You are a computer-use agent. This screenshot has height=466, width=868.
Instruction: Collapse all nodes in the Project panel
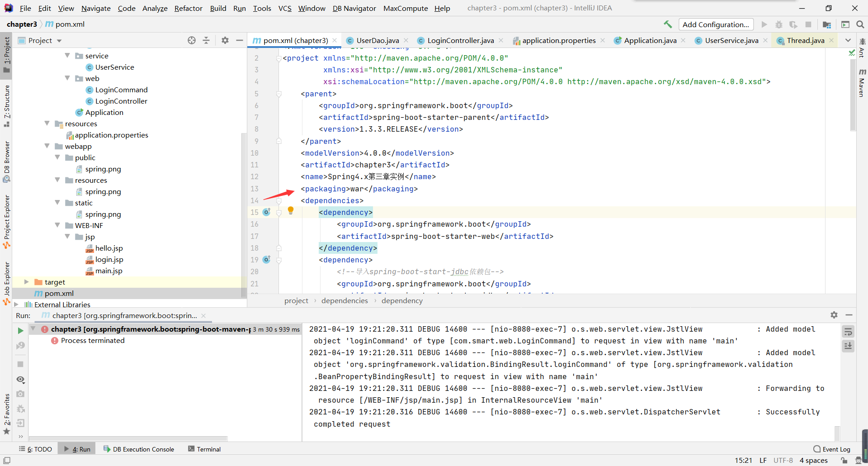(206, 40)
